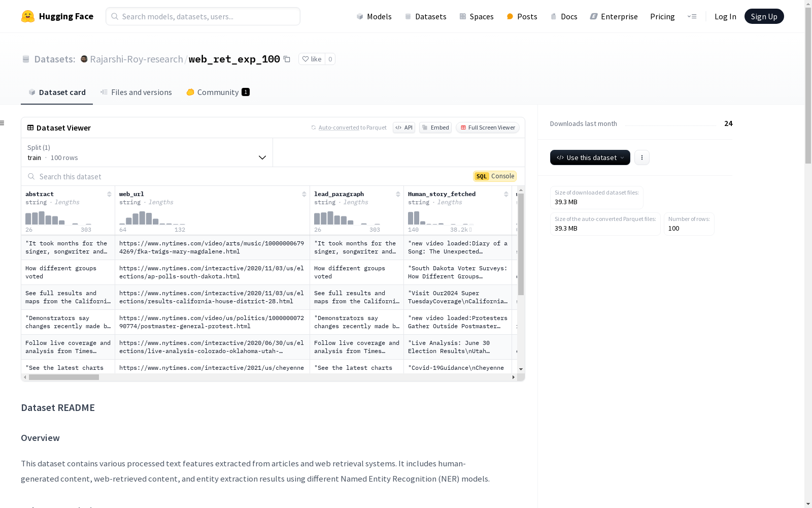Click Log In
The image size is (812, 508).
click(725, 16)
